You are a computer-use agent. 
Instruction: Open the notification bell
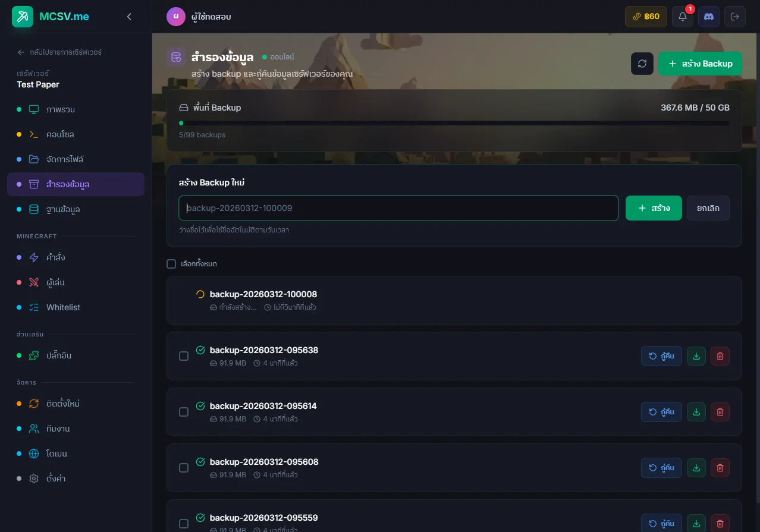tap(682, 17)
